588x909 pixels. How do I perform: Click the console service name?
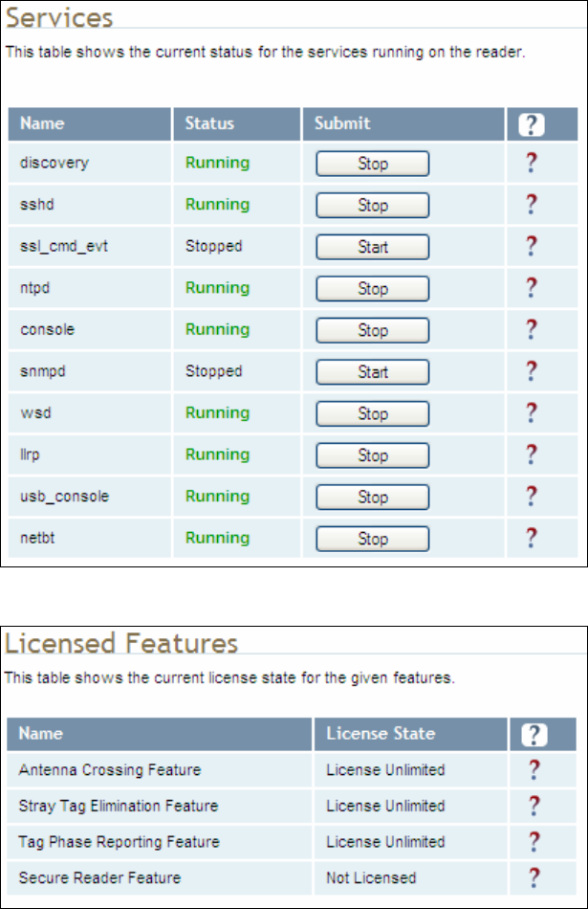[x=48, y=330]
